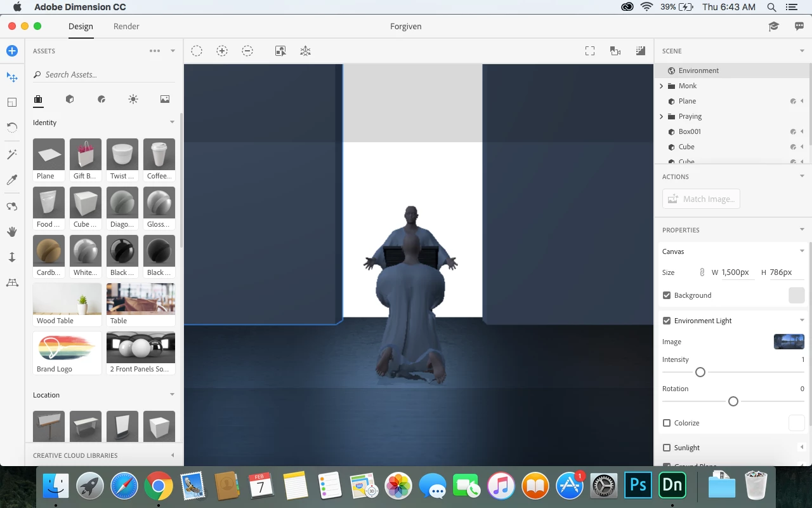Collapse the Canvas properties section
812x508 pixels.
pyautogui.click(x=802, y=251)
